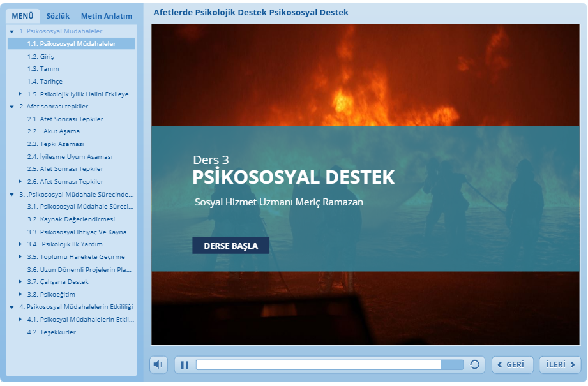Expand 3.8. Psikoeğitim arrow
Image resolution: width=588 pixels, height=386 pixels.
tap(20, 294)
